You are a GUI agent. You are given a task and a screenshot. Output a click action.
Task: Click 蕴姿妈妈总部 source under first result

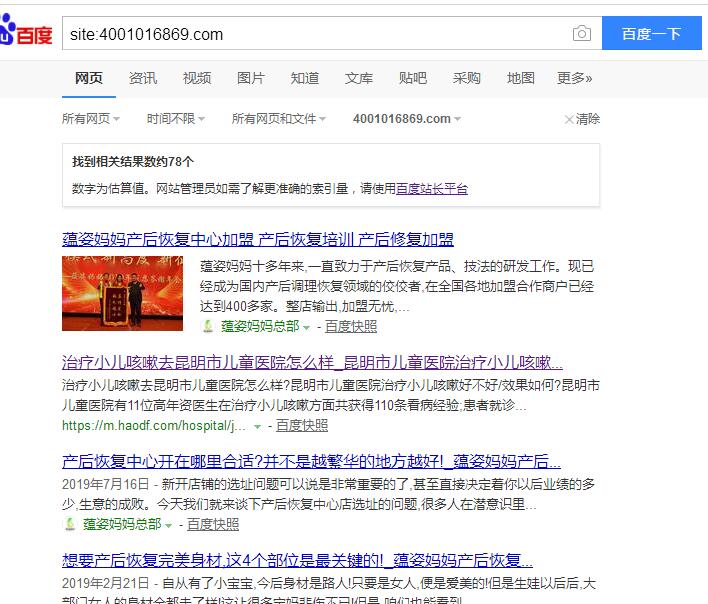[260, 326]
